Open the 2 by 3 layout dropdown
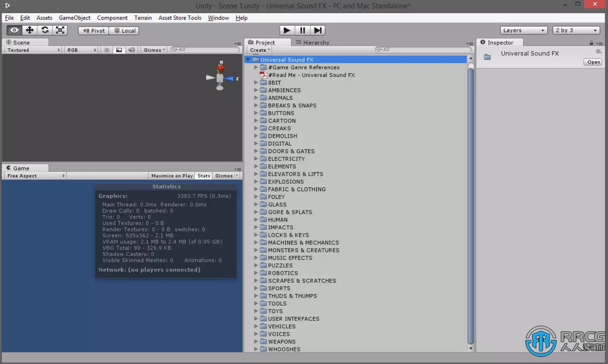608x364 pixels. tap(576, 30)
